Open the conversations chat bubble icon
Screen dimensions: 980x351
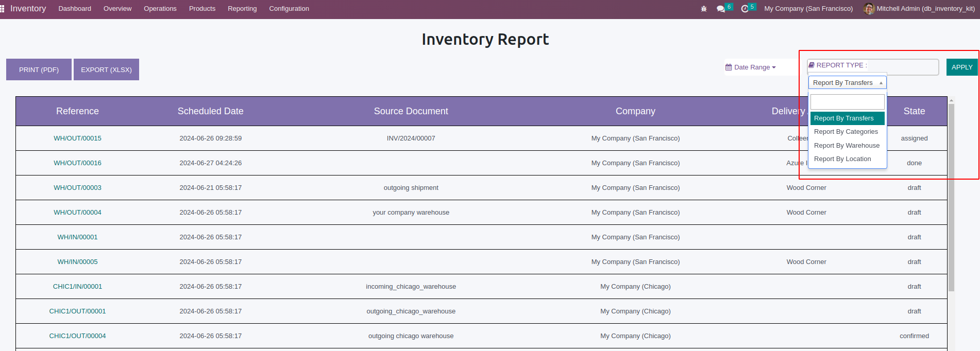tap(720, 9)
